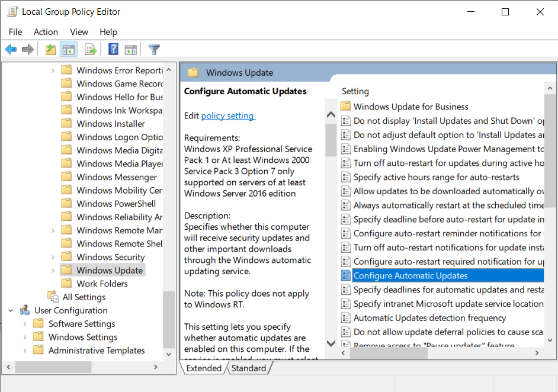
Task: Click the Up One Level folder icon
Action: pyautogui.click(x=51, y=50)
